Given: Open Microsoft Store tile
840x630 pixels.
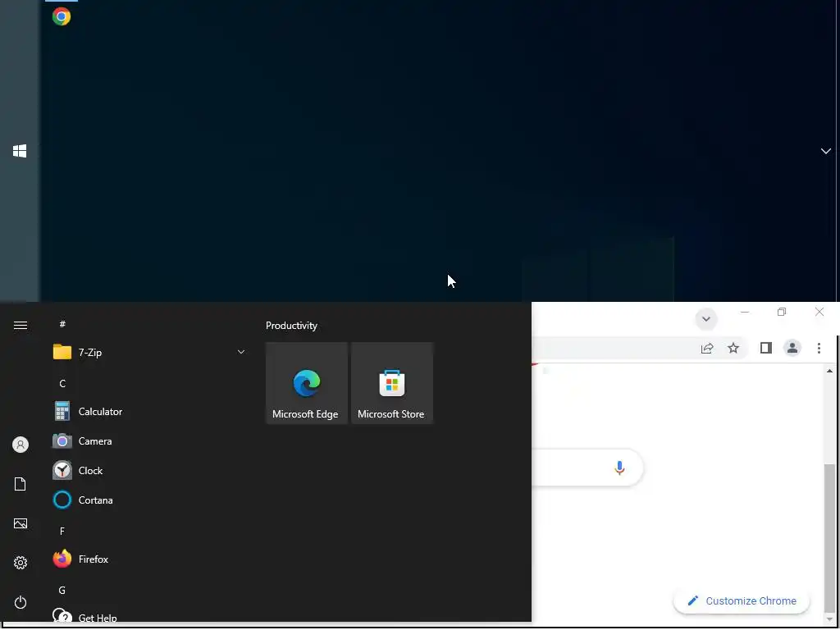Looking at the screenshot, I should tap(391, 383).
